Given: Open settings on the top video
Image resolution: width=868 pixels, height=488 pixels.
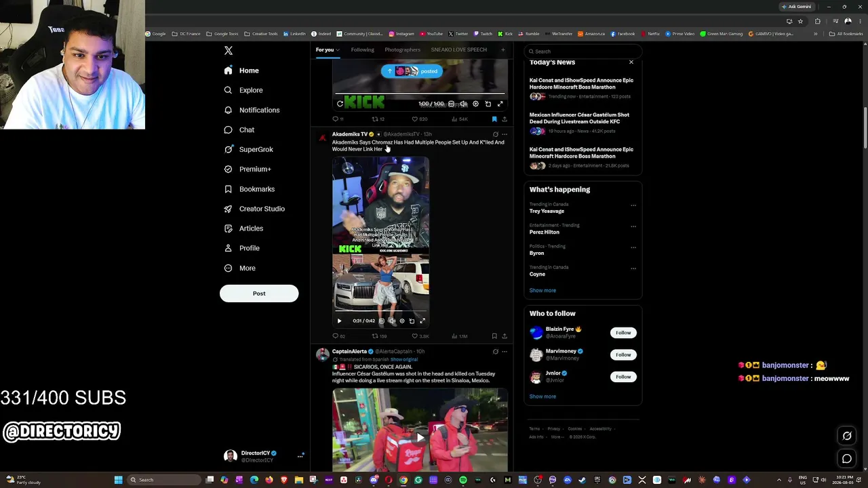Looking at the screenshot, I should (475, 104).
